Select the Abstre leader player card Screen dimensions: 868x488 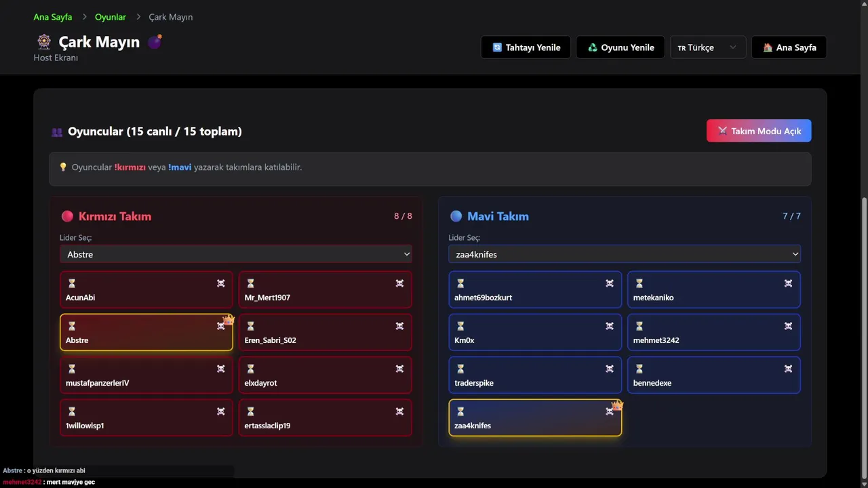coord(136,333)
